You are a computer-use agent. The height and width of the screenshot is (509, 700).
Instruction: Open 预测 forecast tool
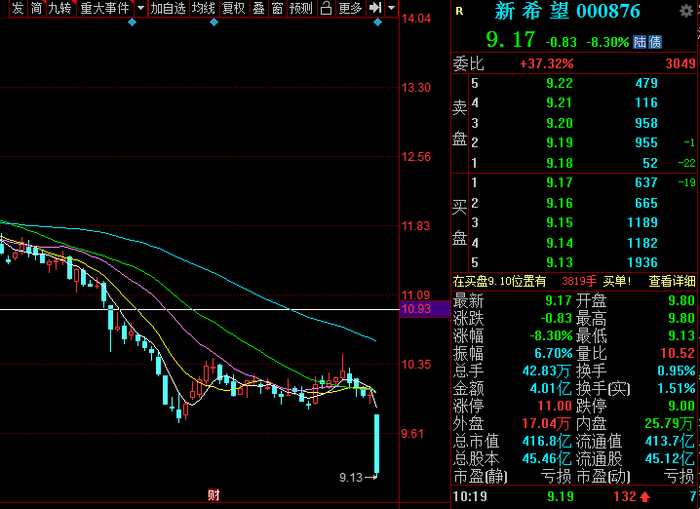pyautogui.click(x=301, y=8)
